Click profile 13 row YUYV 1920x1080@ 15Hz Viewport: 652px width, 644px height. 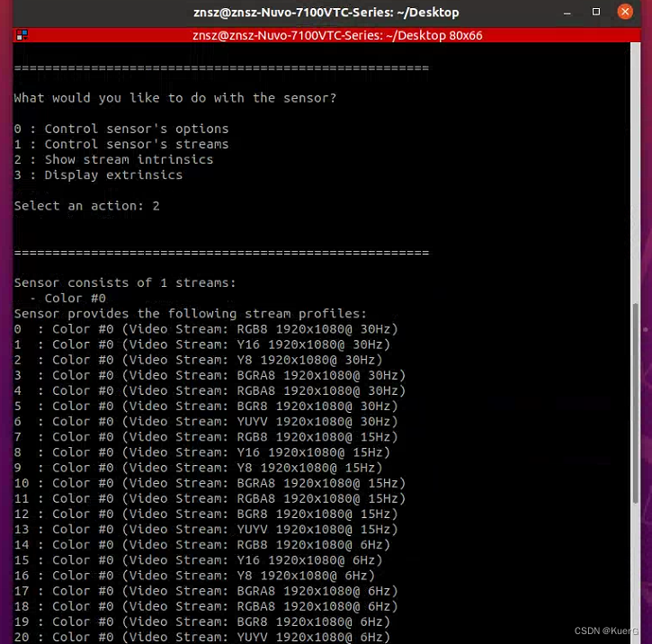point(206,529)
